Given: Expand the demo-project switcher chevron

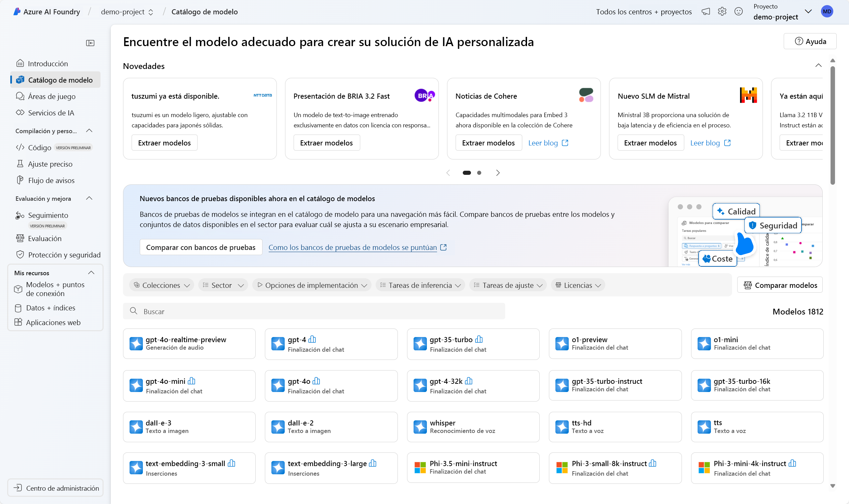Looking at the screenshot, I should [151, 12].
